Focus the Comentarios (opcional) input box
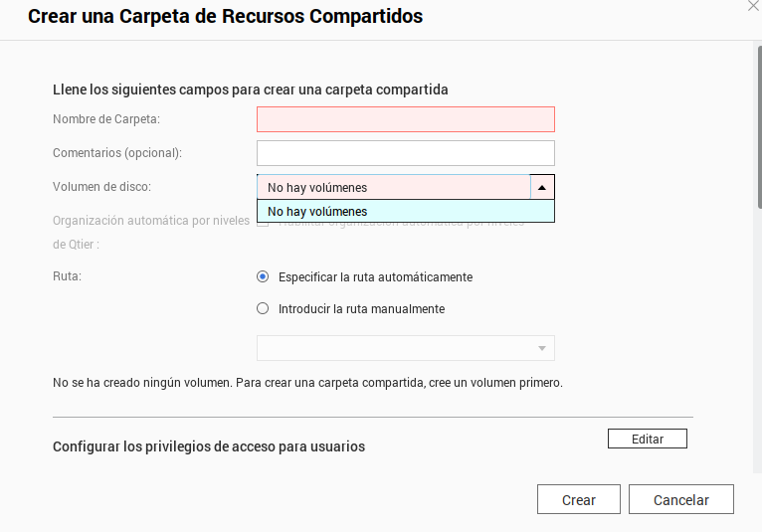Viewport: 762px width, 532px height. (405, 153)
